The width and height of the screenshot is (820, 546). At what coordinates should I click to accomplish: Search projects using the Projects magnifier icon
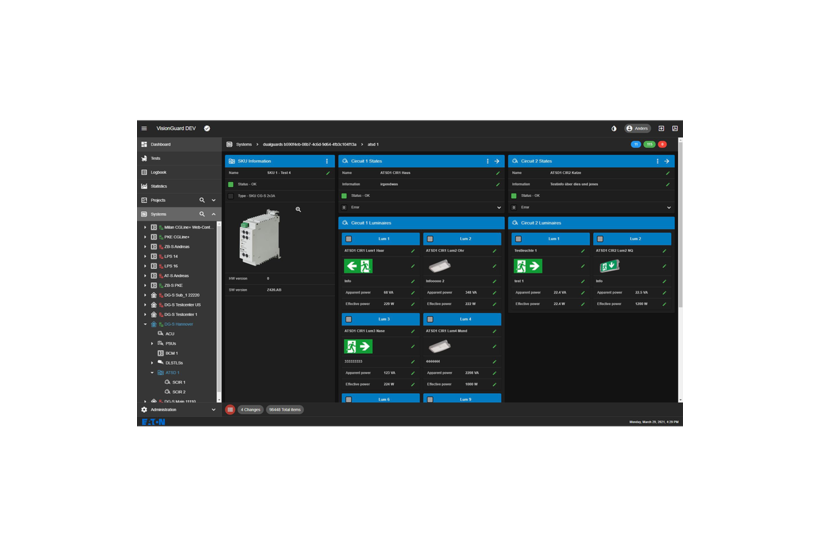[x=202, y=200]
